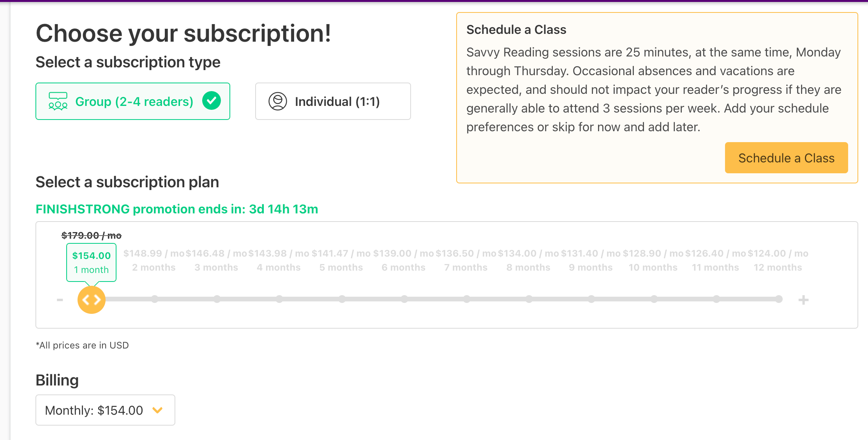The height and width of the screenshot is (440, 868).
Task: Click the group readers icon
Action: (x=58, y=101)
